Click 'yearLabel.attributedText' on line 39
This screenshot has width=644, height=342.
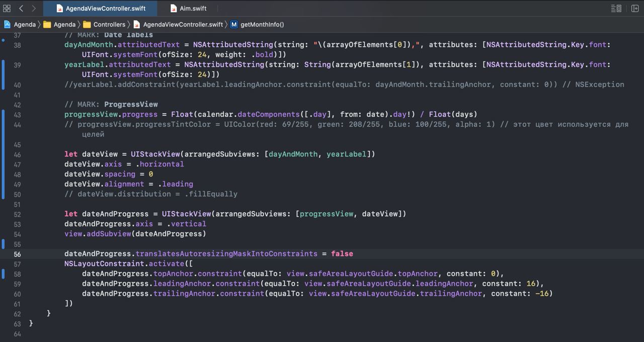coord(118,64)
